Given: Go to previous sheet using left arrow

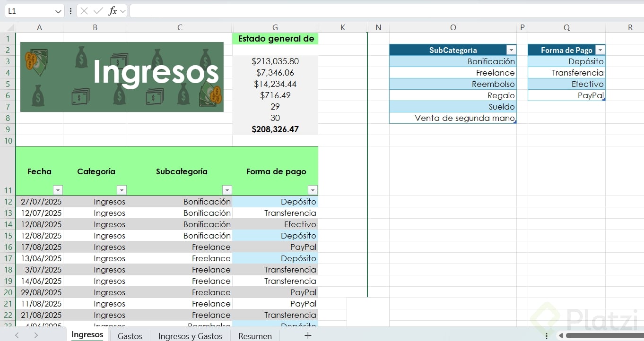Looking at the screenshot, I should (17, 335).
